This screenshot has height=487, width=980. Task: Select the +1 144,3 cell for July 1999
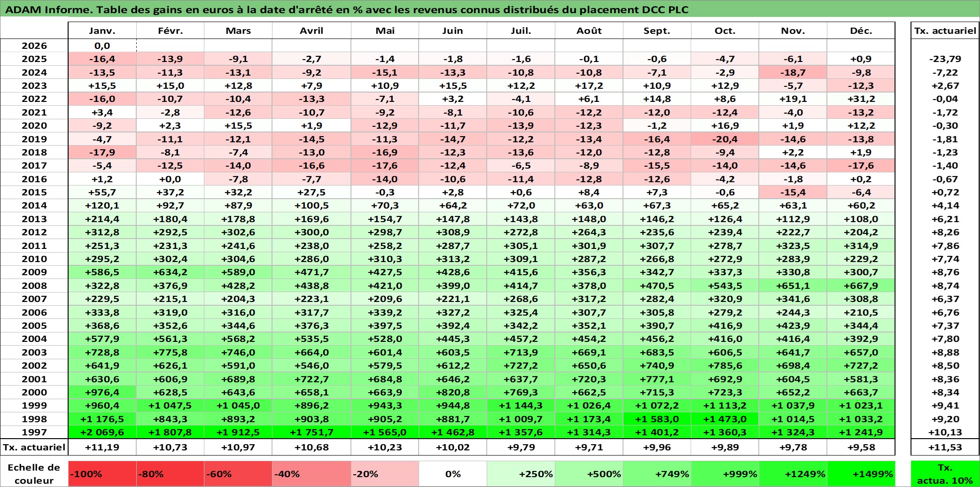tap(521, 405)
